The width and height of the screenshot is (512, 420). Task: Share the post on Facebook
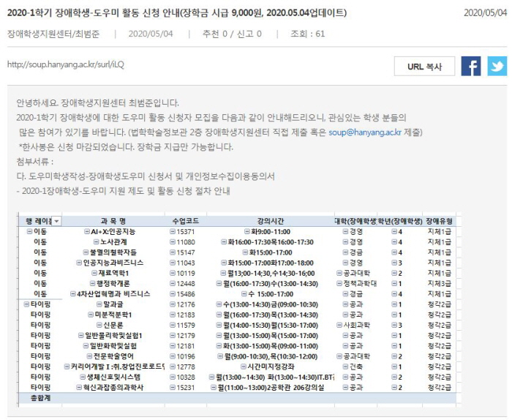471,67
